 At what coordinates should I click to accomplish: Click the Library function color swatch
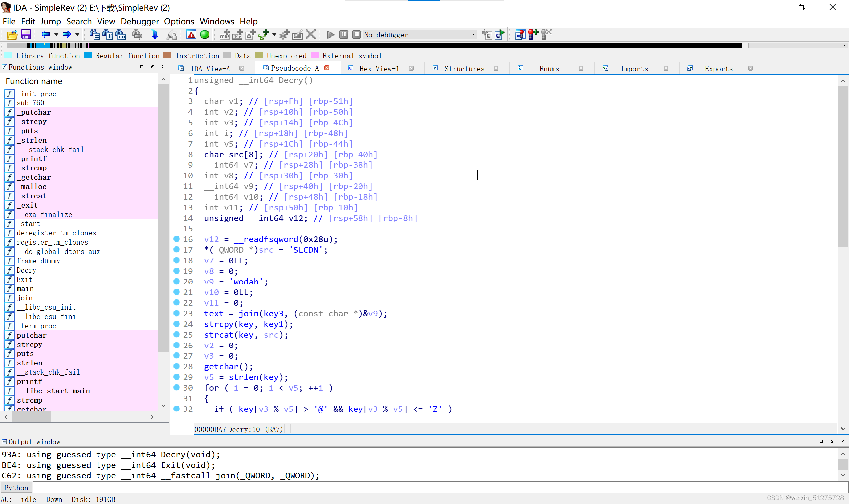pyautogui.click(x=9, y=56)
